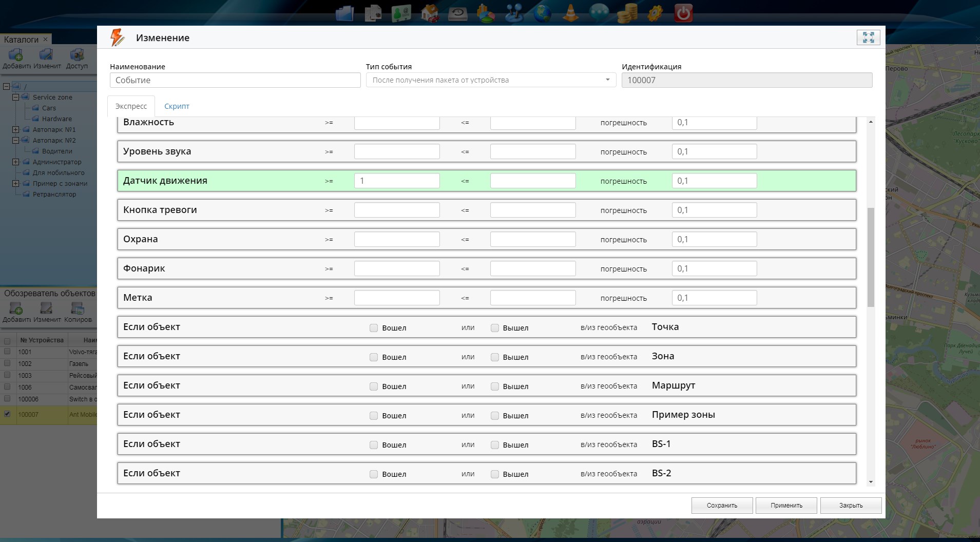Click the chat bubble messages icon
Image resolution: width=980 pixels, height=542 pixels.
599,13
